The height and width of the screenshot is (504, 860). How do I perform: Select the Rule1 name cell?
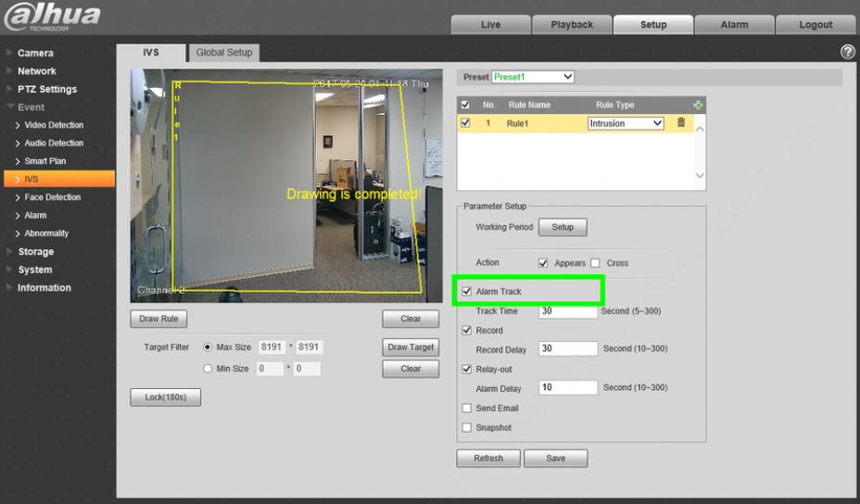(x=517, y=123)
